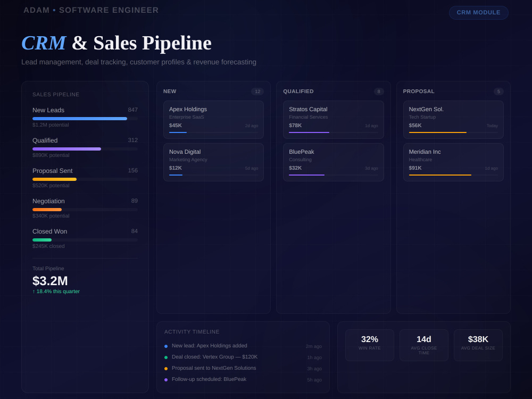Select the Stratos Capital deal card
532x399 pixels.
333,119
